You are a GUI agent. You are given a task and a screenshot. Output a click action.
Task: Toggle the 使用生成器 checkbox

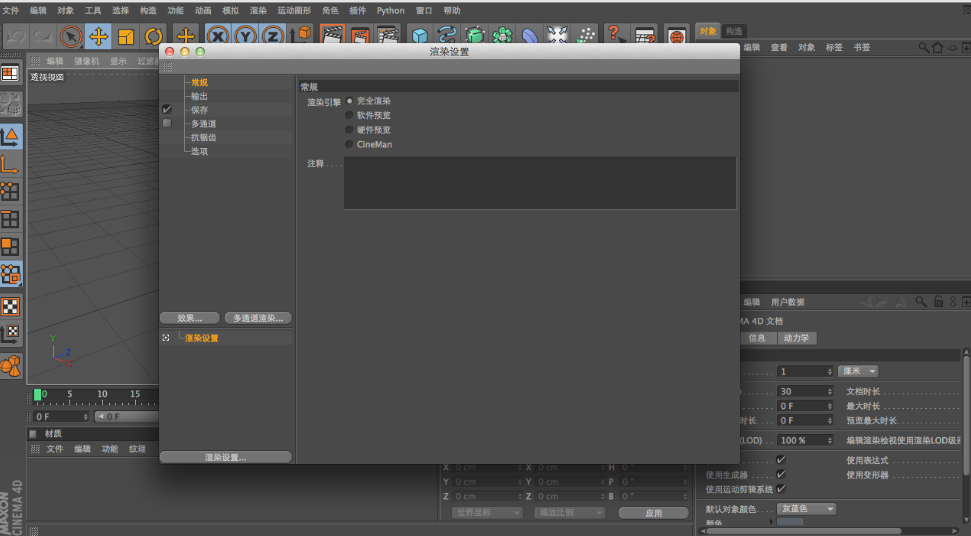pyautogui.click(x=781, y=474)
